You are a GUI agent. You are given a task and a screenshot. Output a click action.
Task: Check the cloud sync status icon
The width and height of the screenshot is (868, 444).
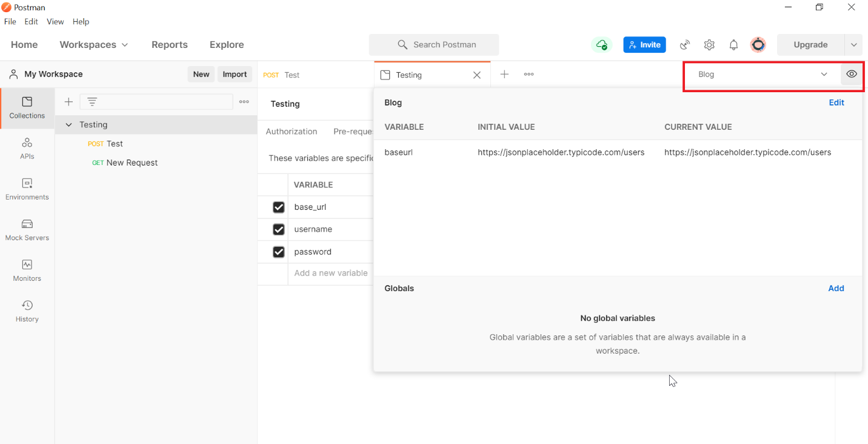coord(601,44)
